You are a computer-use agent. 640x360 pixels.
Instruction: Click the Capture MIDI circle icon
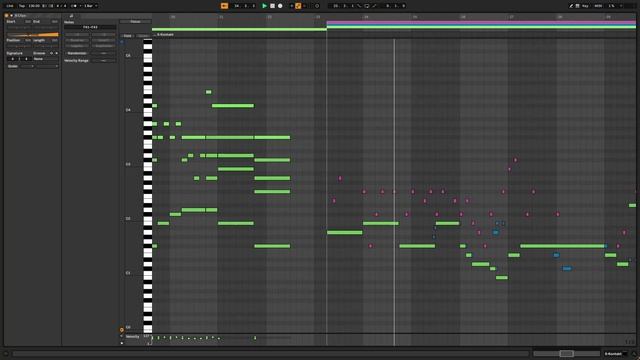pyautogui.click(x=317, y=6)
